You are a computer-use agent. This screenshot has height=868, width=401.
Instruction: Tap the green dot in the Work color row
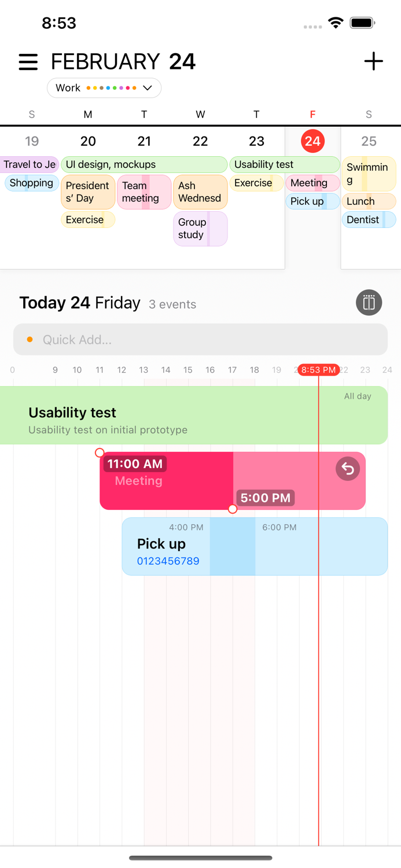tap(115, 88)
